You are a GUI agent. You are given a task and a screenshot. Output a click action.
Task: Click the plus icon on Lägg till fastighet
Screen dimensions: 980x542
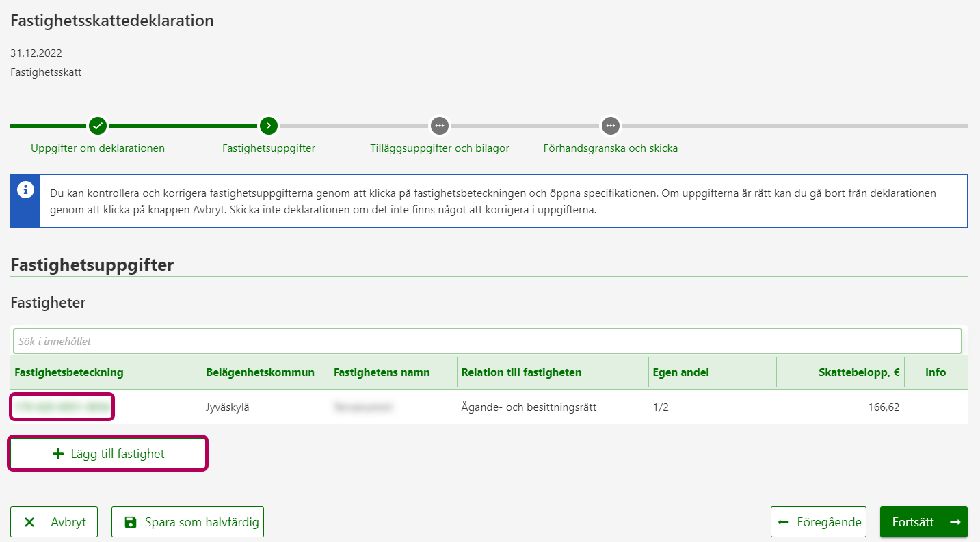pyautogui.click(x=58, y=454)
